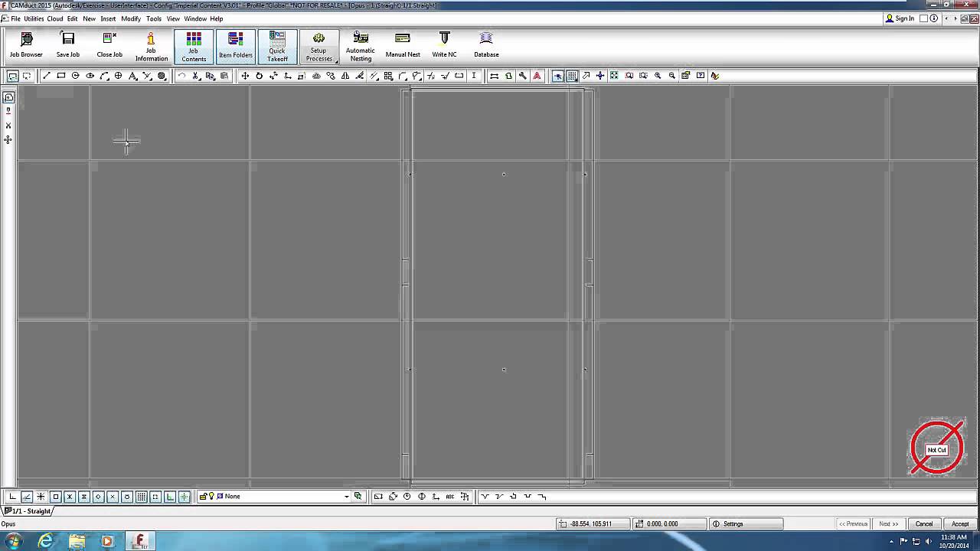Click the Zoom In magnifier

click(658, 76)
